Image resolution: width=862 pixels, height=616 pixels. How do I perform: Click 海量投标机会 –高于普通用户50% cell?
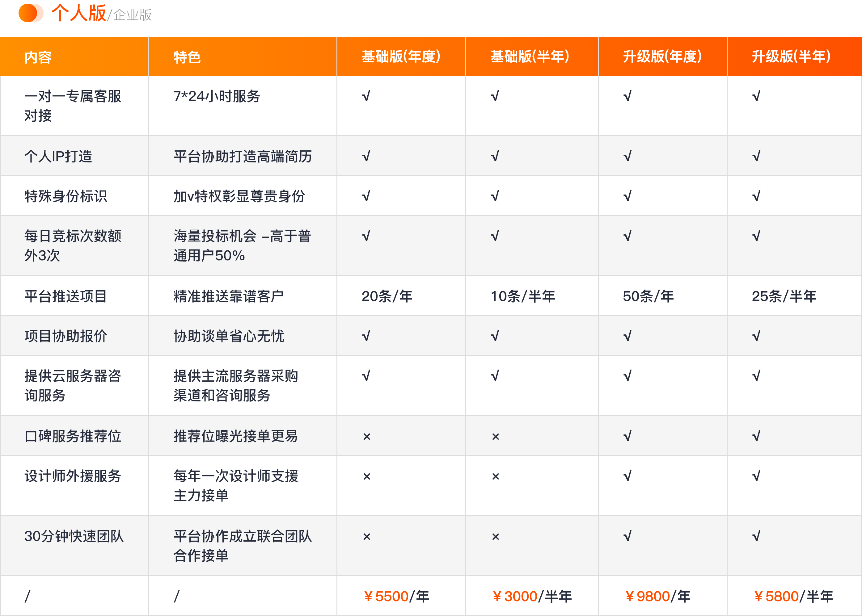(243, 246)
